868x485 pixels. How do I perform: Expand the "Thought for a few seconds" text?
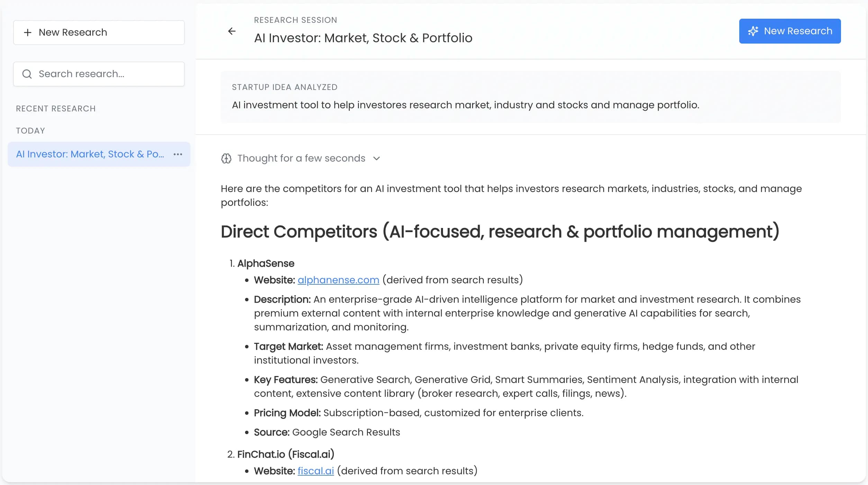301,158
